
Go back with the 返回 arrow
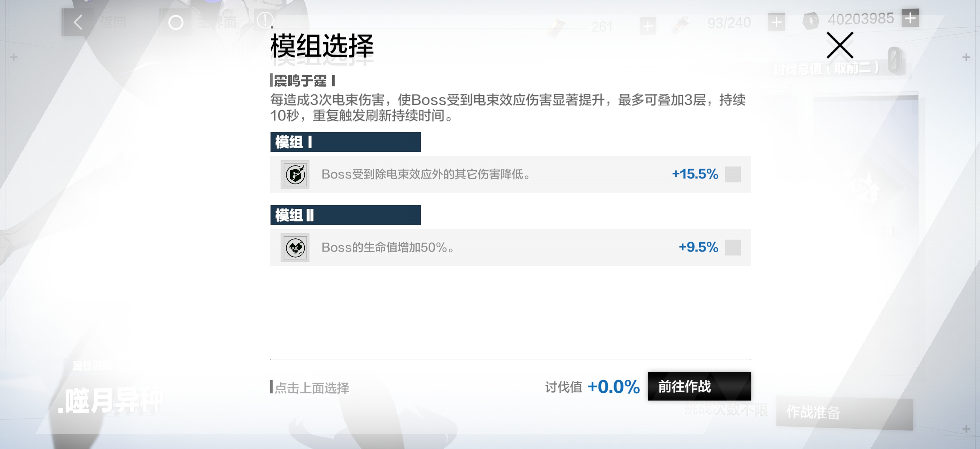coord(78,22)
